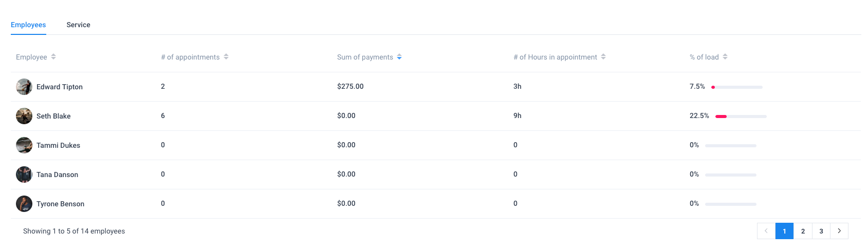This screenshot has width=868, height=252.
Task: Sort by Hours in appointment arrows
Action: click(603, 57)
